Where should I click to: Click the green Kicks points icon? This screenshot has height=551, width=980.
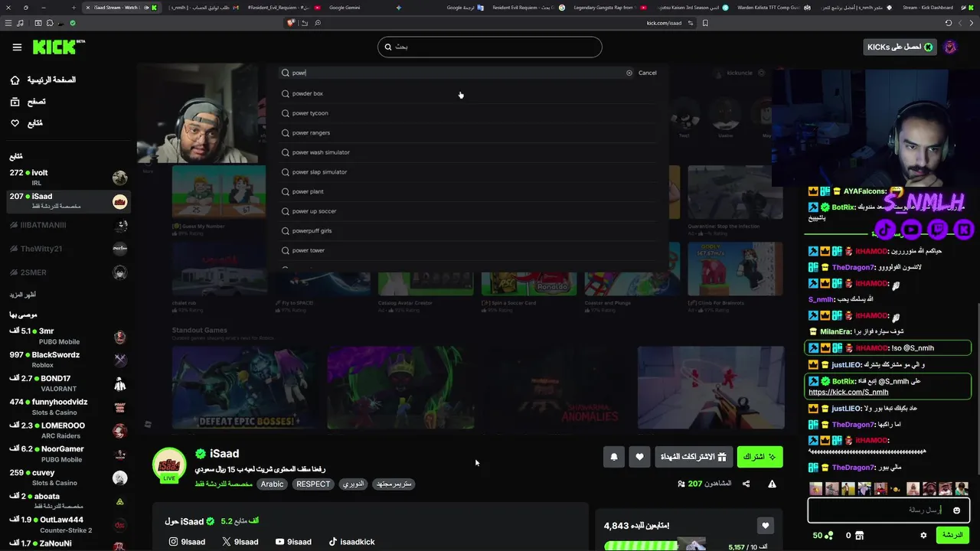pyautogui.click(x=829, y=535)
